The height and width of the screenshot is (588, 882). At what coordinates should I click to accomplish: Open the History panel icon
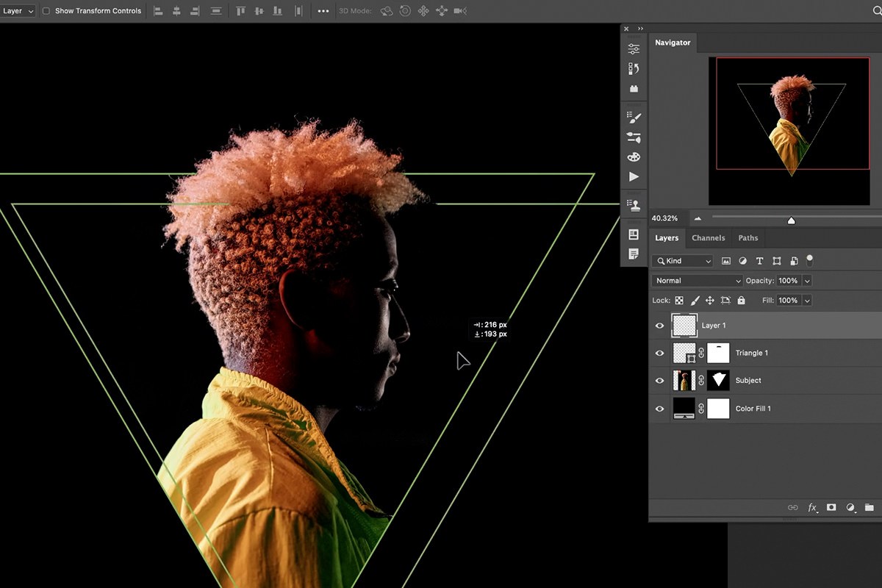point(634,69)
